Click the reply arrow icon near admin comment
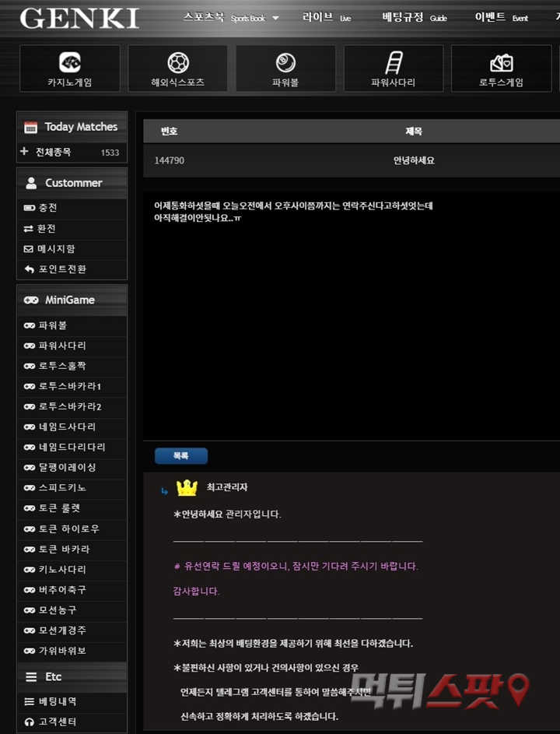Image resolution: width=560 pixels, height=734 pixels. (164, 491)
